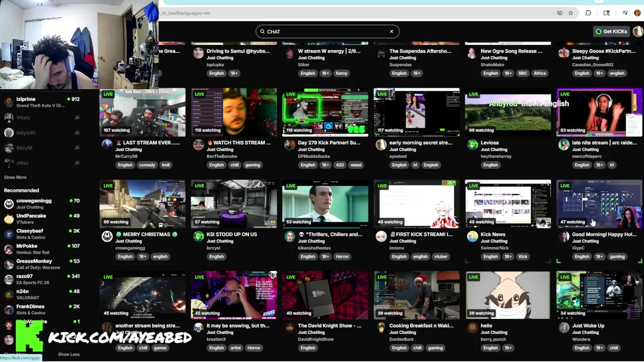Open the Get KICKs button
The height and width of the screenshot is (362, 644).
point(611,31)
